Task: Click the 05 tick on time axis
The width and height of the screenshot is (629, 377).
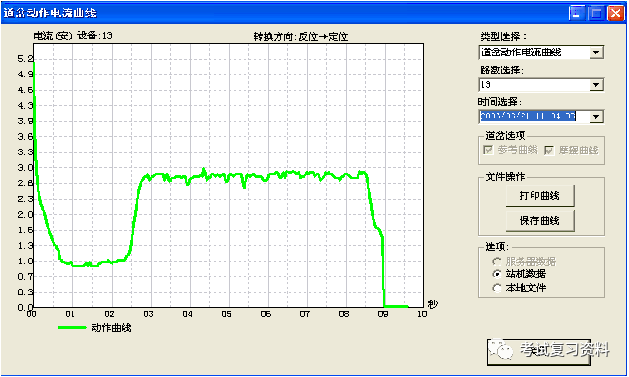Action: point(227,314)
